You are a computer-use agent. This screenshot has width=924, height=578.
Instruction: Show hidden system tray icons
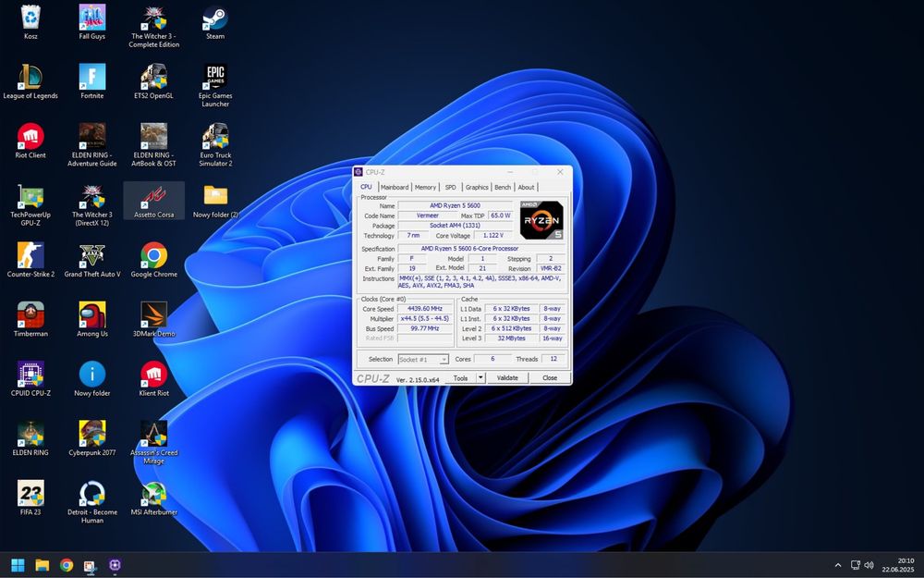837,565
